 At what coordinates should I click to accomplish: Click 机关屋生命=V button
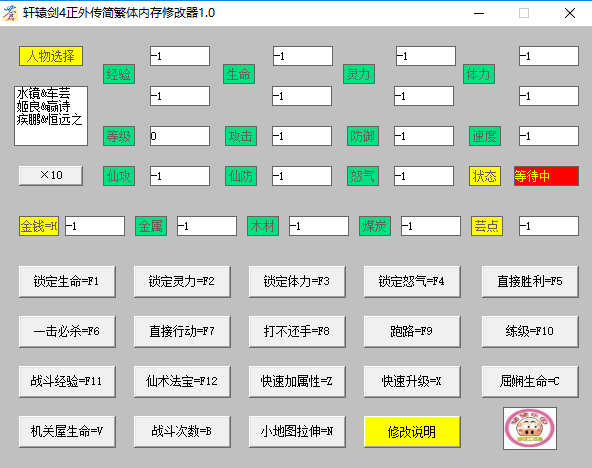coord(67,432)
